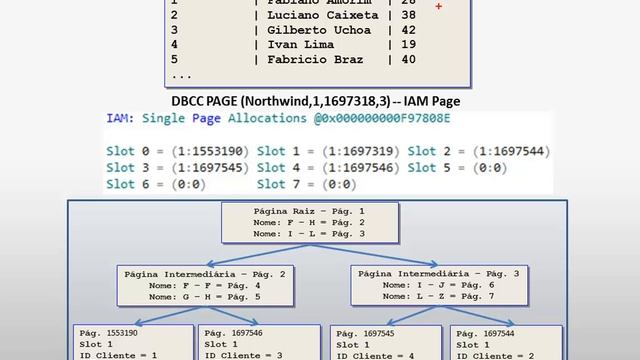The width and height of the screenshot is (640, 360).
Task: Select the age value 40 for Fabricio
Action: [x=408, y=60]
